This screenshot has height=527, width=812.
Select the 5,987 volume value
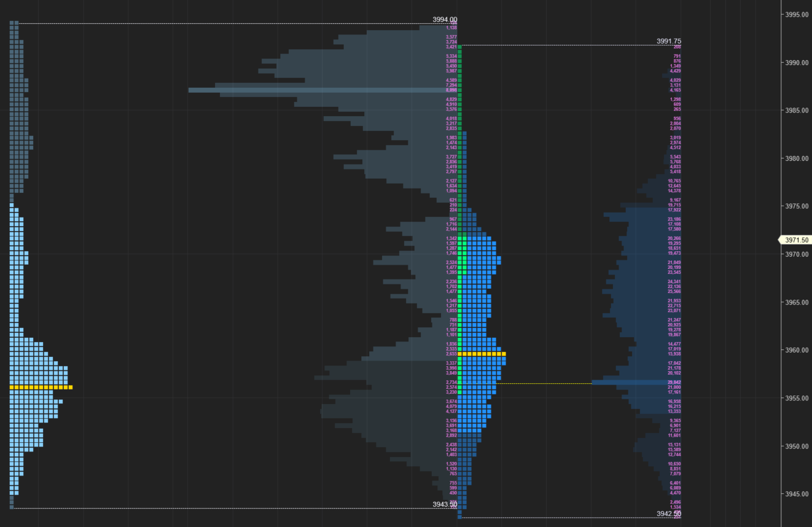click(451, 71)
